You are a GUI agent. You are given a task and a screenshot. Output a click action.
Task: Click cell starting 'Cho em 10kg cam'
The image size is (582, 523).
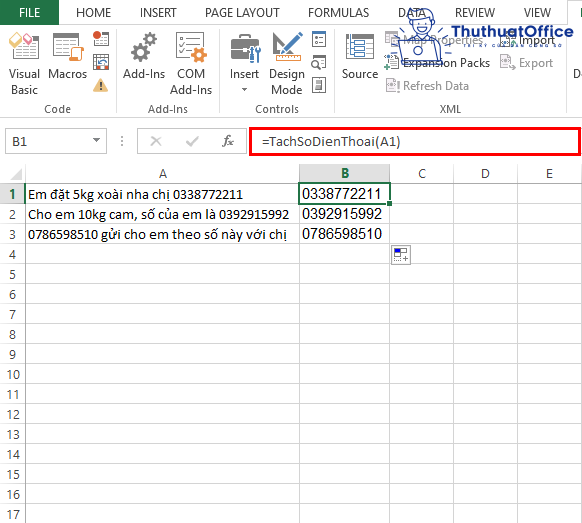click(x=162, y=214)
